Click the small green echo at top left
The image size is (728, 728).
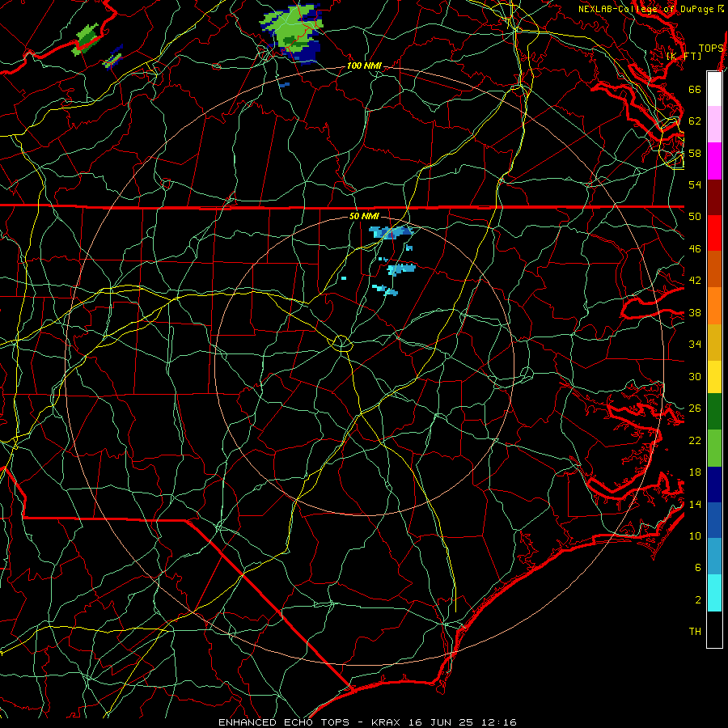(x=87, y=39)
